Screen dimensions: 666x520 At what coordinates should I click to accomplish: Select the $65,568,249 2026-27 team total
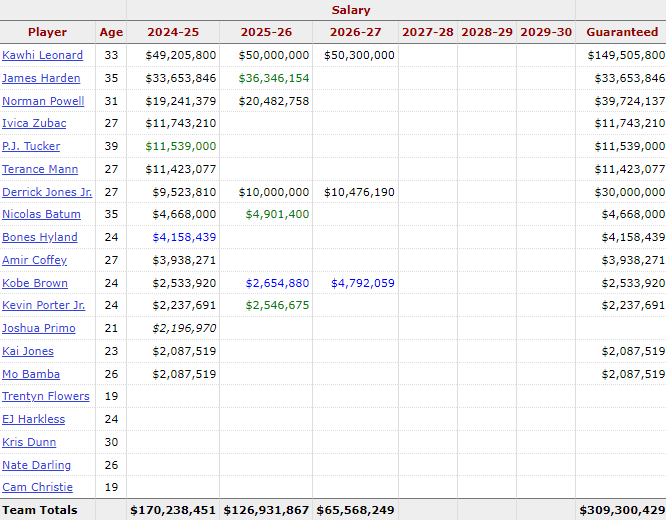(x=356, y=510)
